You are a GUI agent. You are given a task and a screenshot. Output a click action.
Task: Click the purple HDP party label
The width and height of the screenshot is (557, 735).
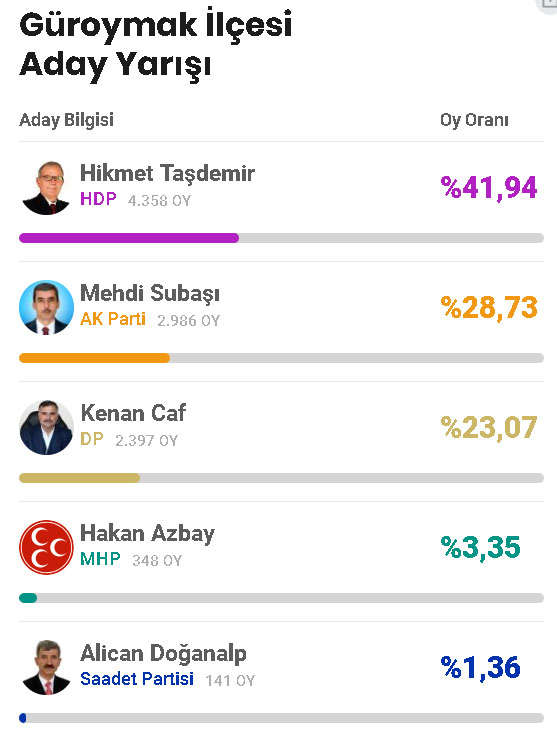(x=98, y=199)
